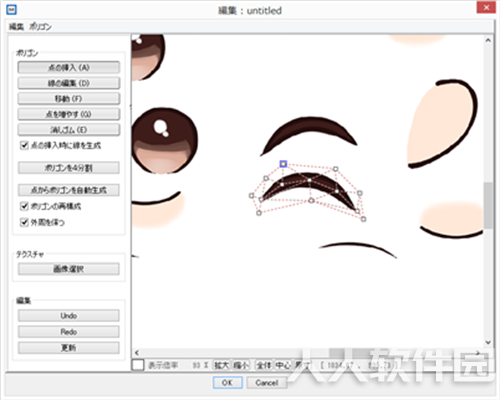Click the Redo button
500x400 pixels.
(x=69, y=332)
